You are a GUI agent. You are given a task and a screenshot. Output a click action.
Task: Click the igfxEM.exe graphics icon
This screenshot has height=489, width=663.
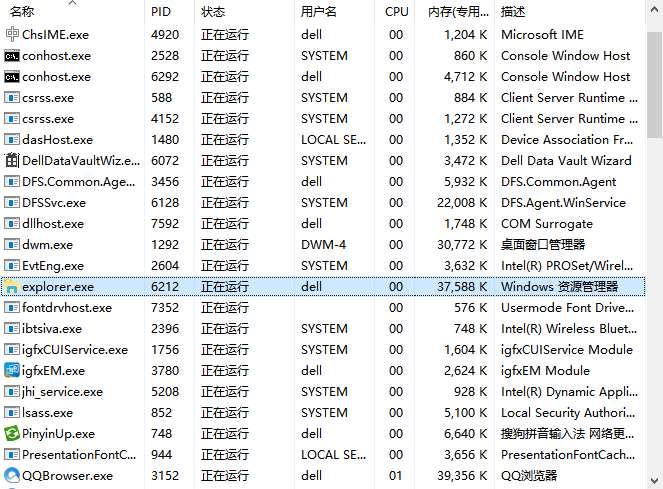tap(12, 371)
